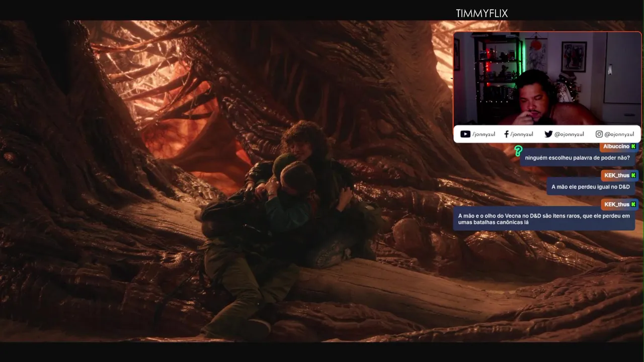Click the Kick badge next to Albuccino
This screenshot has height=362, width=644.
[633, 146]
